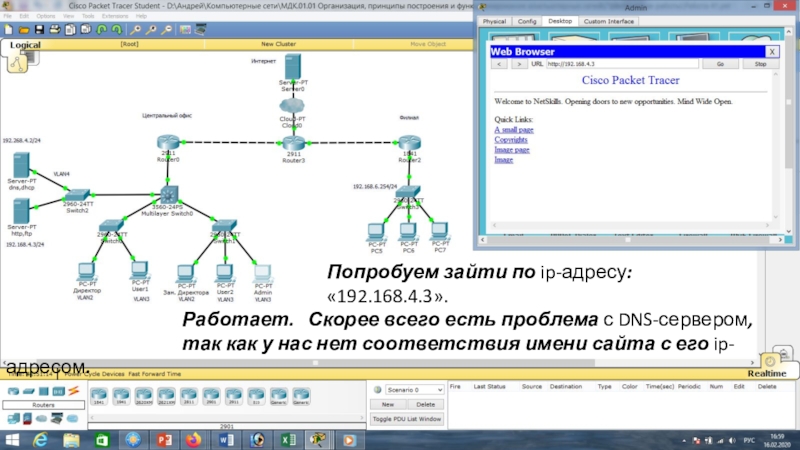Create a new file with the New toolbar icon

9,30
